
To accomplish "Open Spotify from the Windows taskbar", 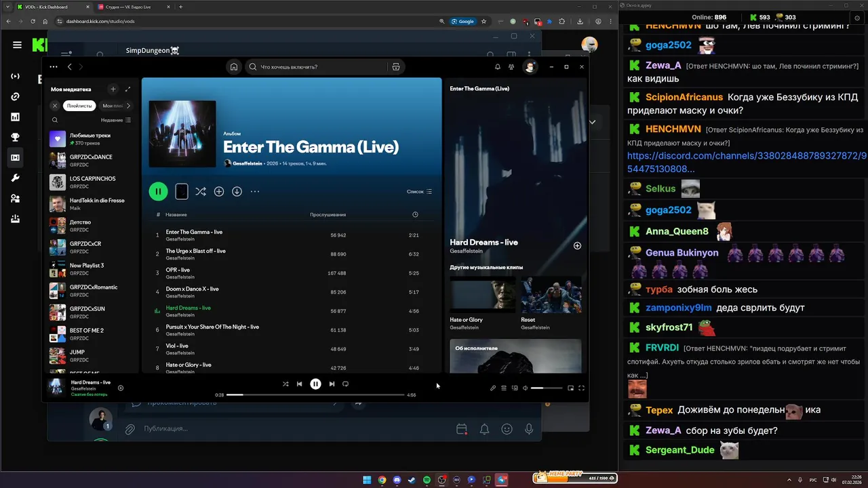I will tap(427, 480).
